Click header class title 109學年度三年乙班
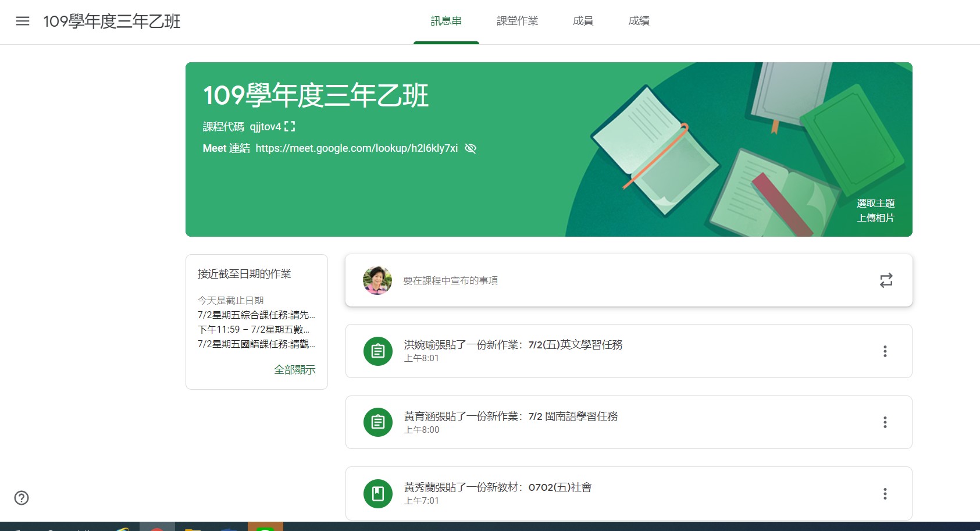This screenshot has height=531, width=980. coord(112,22)
